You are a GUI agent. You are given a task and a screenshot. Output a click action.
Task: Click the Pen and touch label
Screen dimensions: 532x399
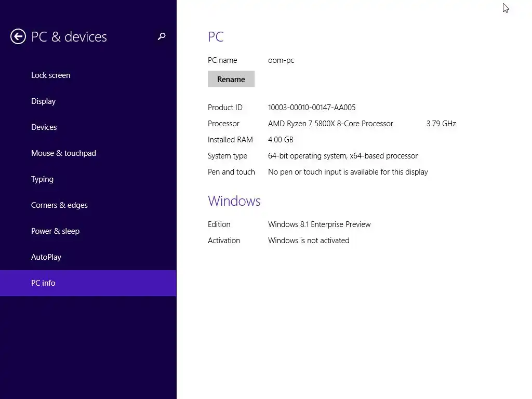[x=231, y=172]
